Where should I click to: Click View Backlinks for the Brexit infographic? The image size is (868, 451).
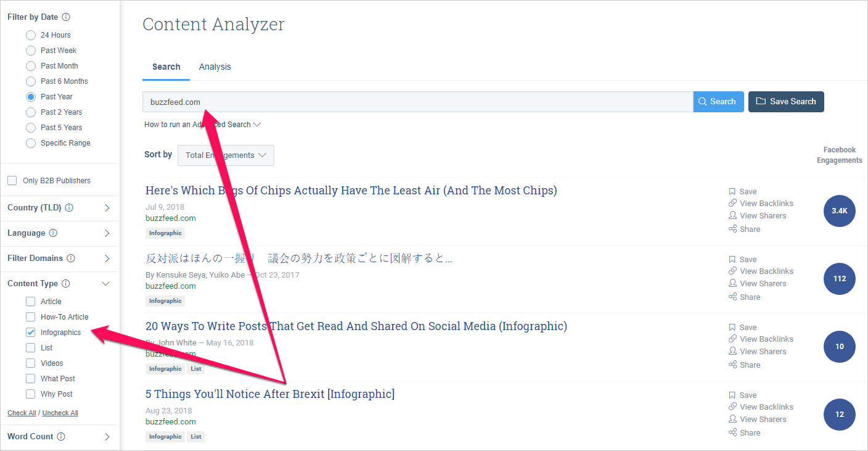click(766, 407)
